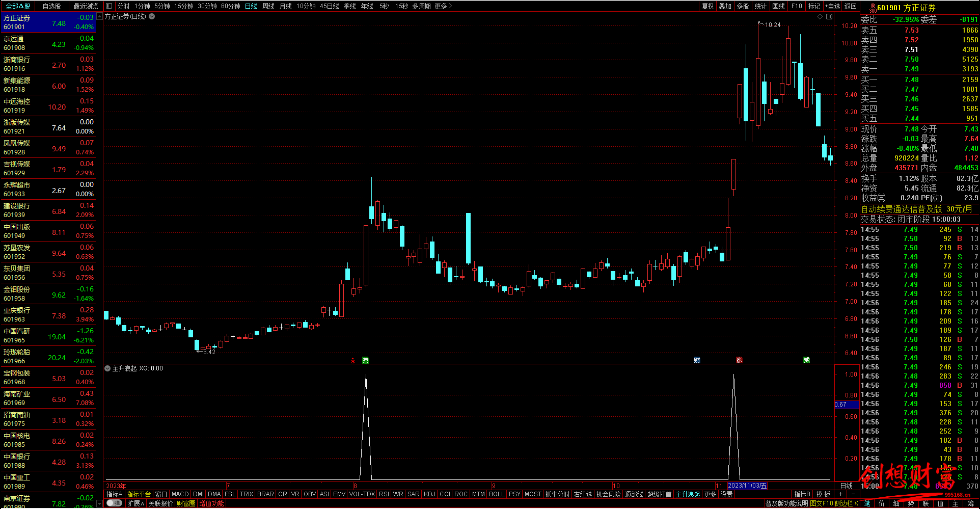Click the 财 marker icon under the chart
980x509 pixels.
coord(697,360)
